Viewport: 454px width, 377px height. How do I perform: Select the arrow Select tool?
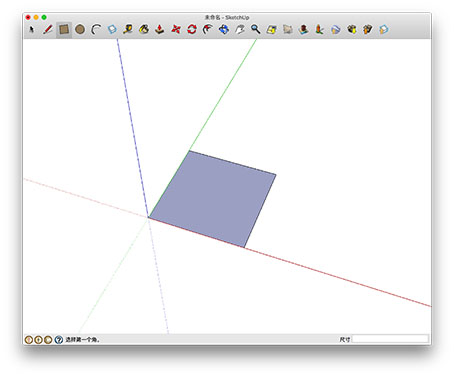tap(32, 30)
